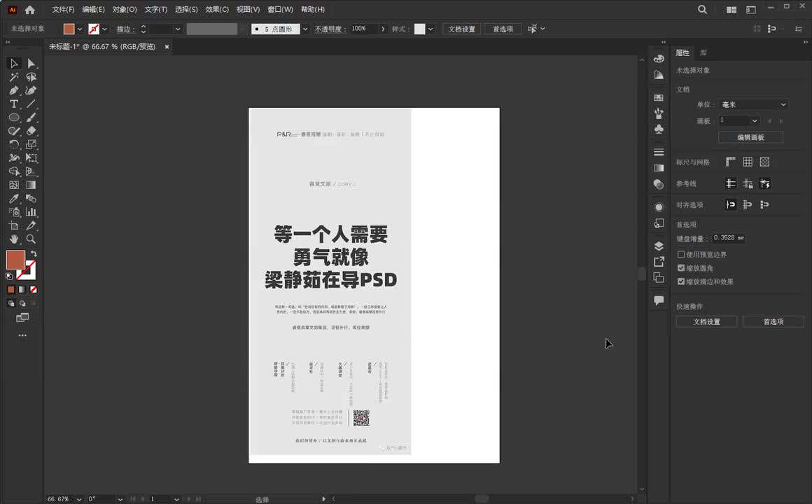
Task: Open the Layers panel icon
Action: pos(659,246)
